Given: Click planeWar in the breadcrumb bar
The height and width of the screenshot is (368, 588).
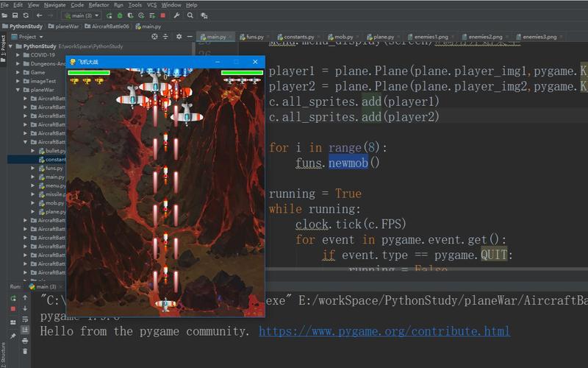Looking at the screenshot, I should click(x=64, y=26).
